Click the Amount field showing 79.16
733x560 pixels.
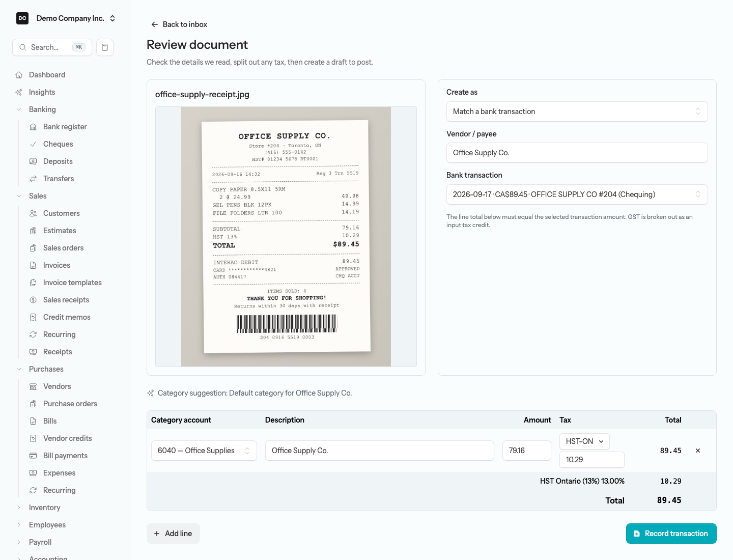(527, 451)
